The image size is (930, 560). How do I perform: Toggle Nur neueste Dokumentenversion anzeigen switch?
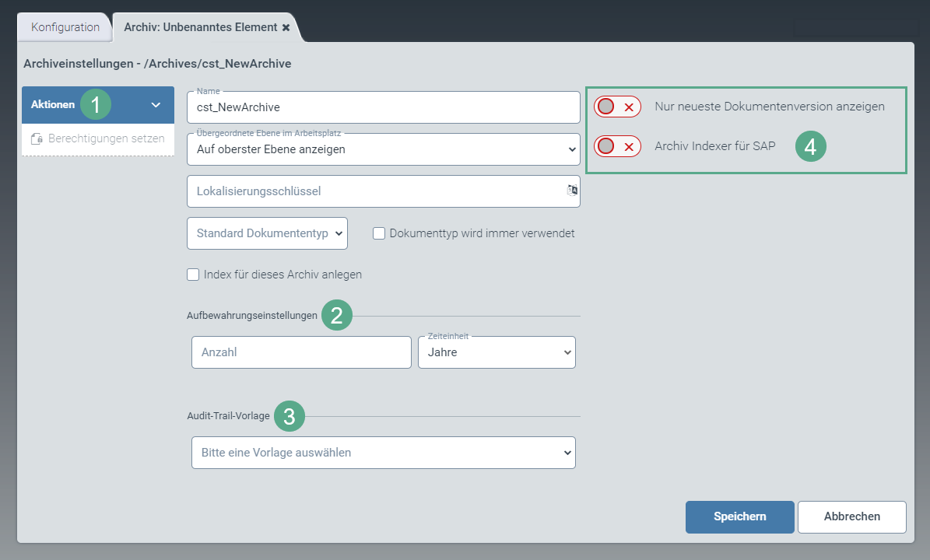(x=617, y=107)
